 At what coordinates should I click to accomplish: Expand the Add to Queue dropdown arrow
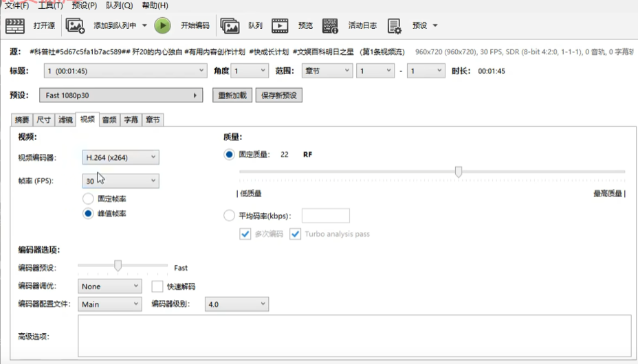click(x=144, y=26)
